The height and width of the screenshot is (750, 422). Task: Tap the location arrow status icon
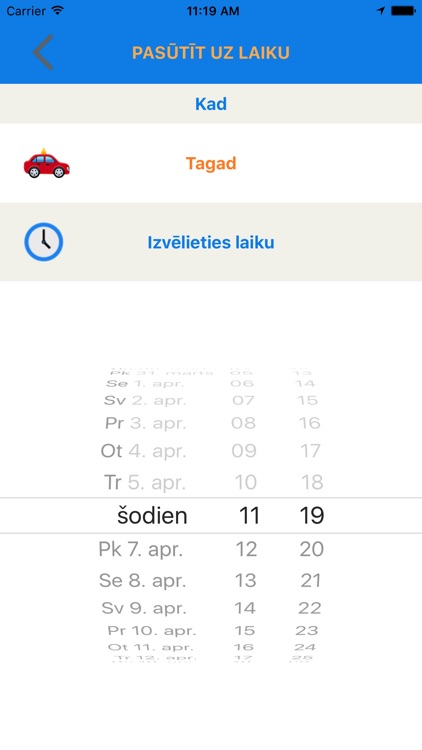point(380,11)
